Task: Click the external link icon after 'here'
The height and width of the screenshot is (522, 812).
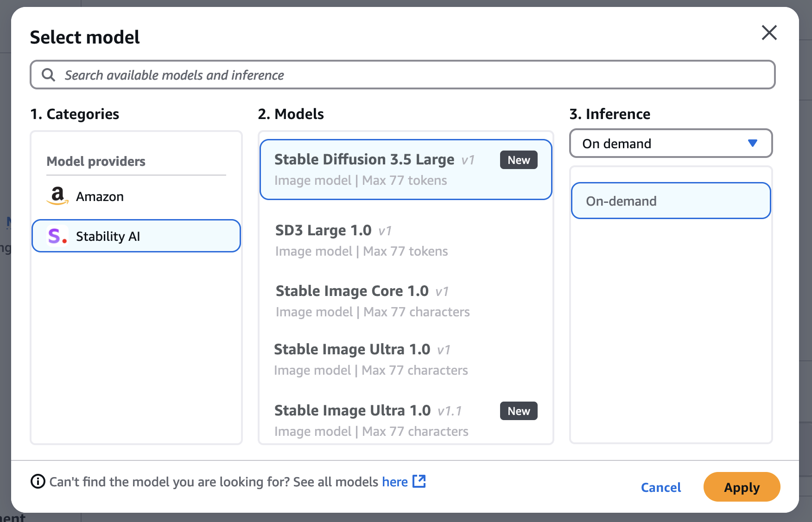Action: (419, 481)
